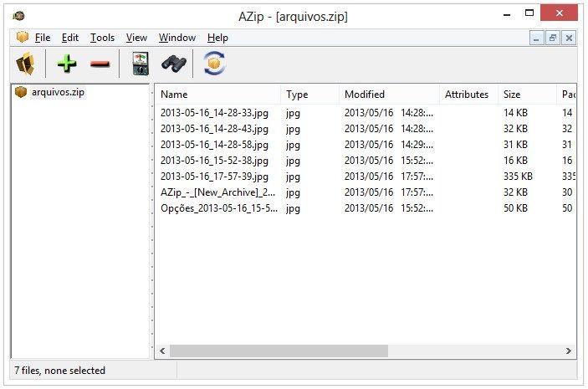
Task: Close the inner arquivos.zip child window
Action: [x=569, y=38]
